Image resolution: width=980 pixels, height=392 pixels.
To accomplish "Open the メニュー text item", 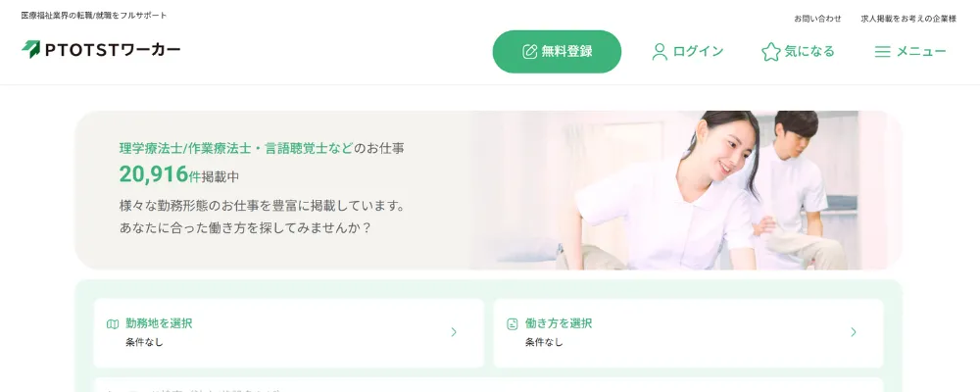I will 921,52.
